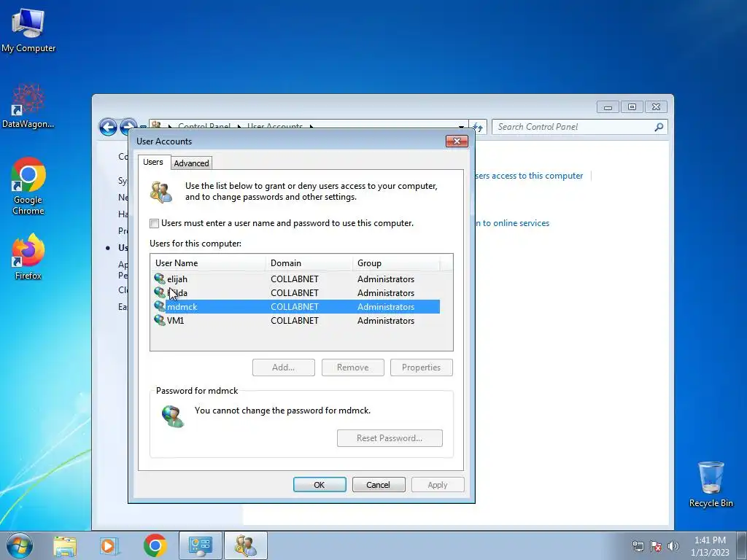Open users access to this computer link
Screen dimensions: 747x560
(529, 176)
